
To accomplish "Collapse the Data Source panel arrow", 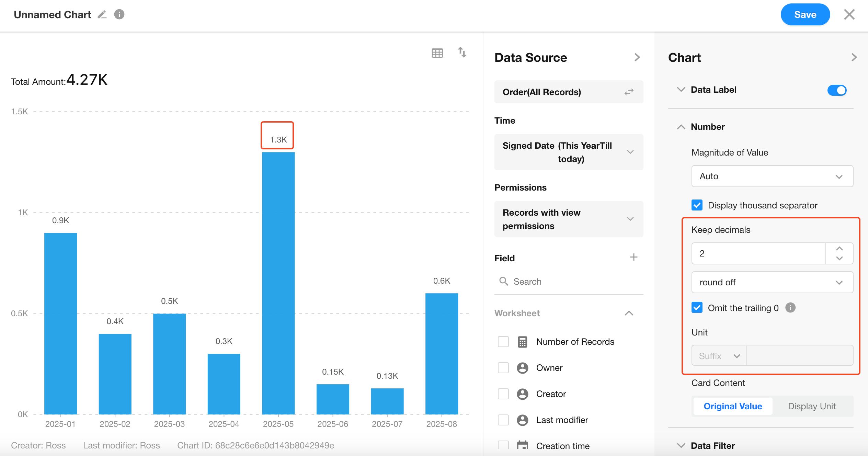I will (637, 57).
